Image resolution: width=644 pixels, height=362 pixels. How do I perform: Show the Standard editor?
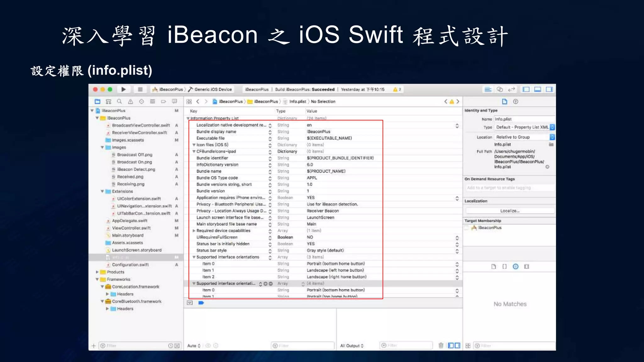tap(488, 90)
